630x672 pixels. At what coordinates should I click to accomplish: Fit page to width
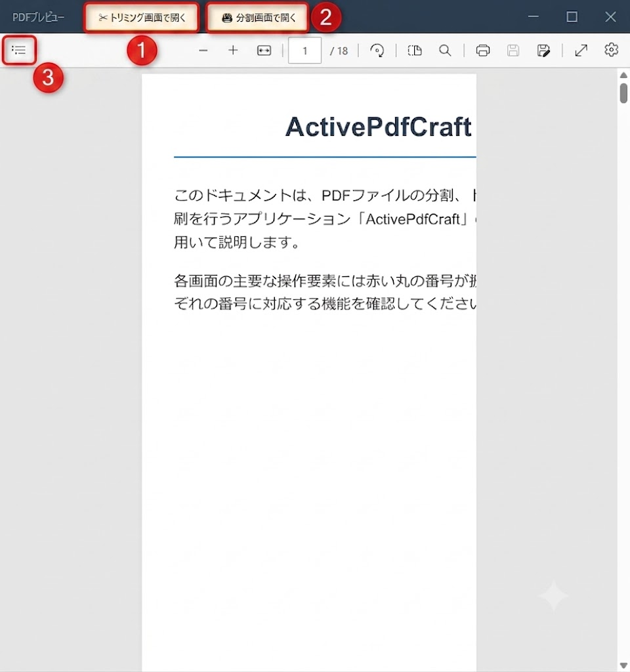264,51
